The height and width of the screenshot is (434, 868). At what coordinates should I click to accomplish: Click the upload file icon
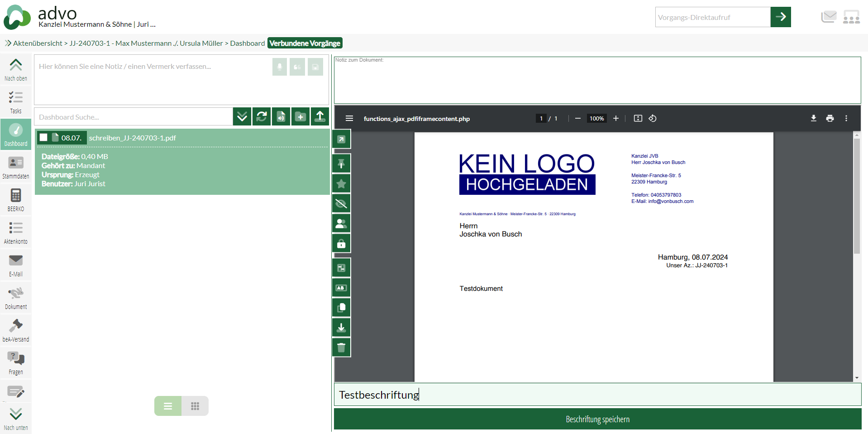320,117
